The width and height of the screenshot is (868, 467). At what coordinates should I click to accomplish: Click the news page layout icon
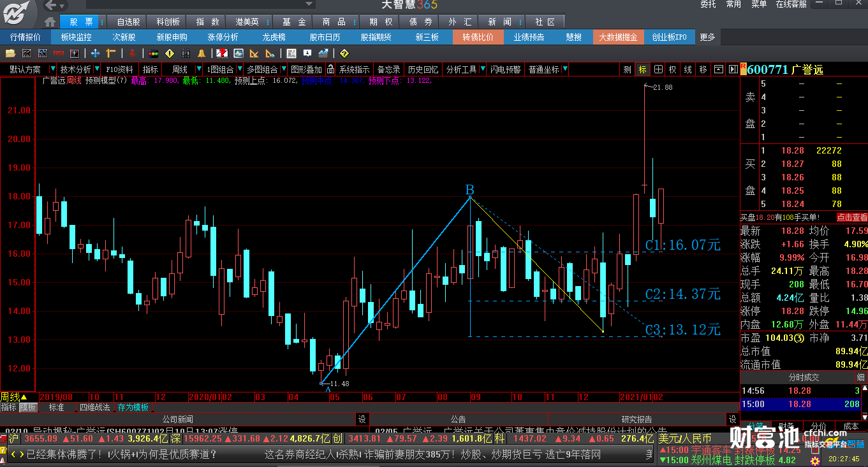pos(291,54)
